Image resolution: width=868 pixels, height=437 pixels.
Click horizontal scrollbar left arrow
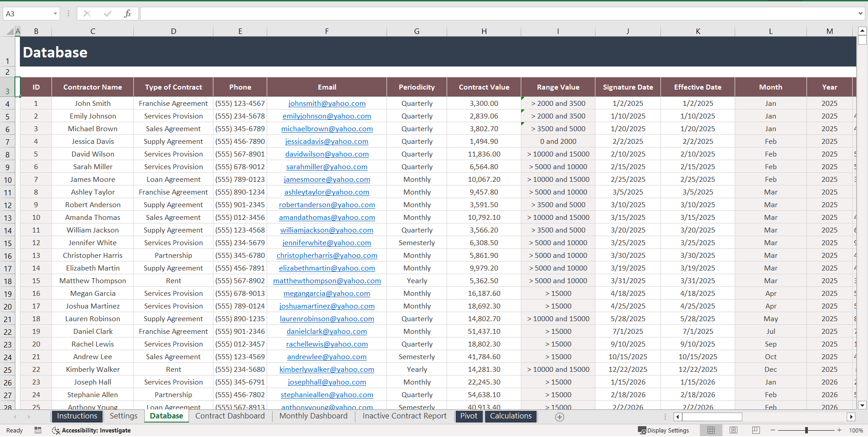677,417
